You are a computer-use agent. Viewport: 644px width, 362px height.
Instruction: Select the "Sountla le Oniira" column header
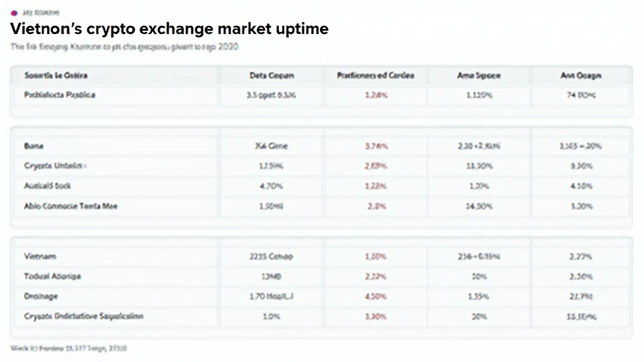pyautogui.click(x=56, y=75)
